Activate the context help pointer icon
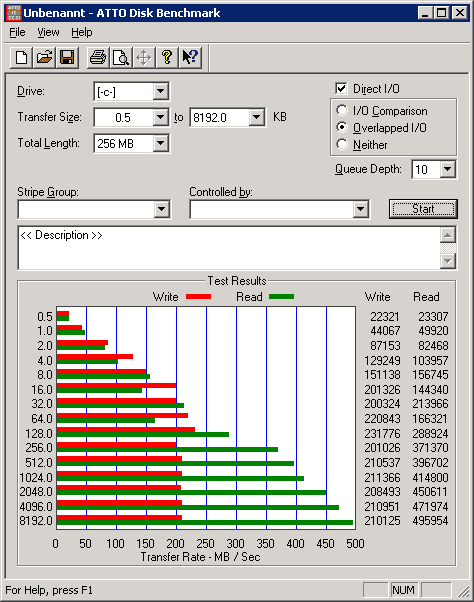The width and height of the screenshot is (474, 602). [x=190, y=58]
